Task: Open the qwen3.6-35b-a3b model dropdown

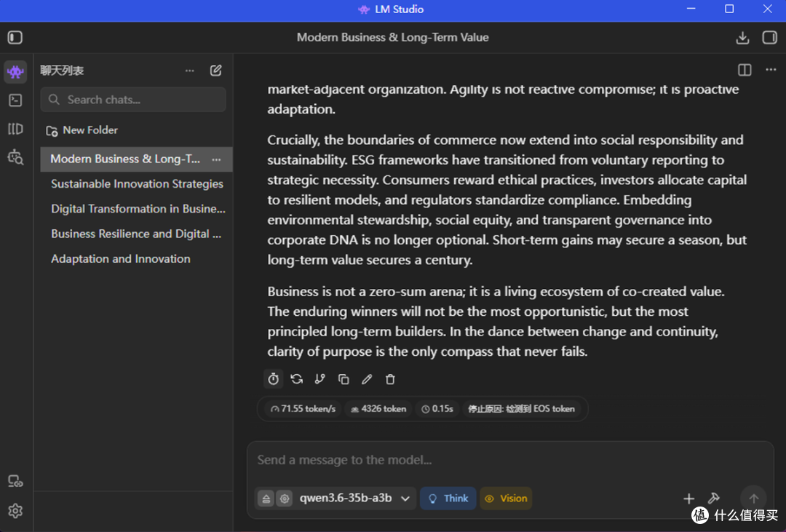Action: pyautogui.click(x=354, y=499)
